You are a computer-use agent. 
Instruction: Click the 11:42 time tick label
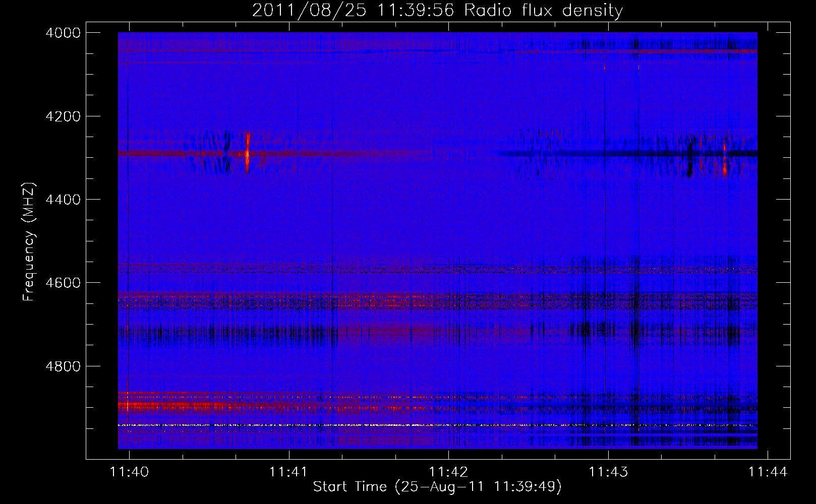pos(448,472)
